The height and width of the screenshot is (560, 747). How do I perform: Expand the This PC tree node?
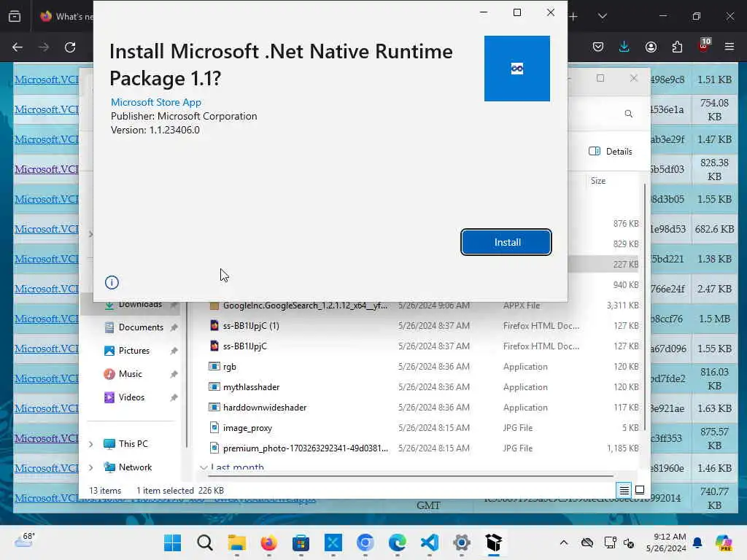point(91,444)
